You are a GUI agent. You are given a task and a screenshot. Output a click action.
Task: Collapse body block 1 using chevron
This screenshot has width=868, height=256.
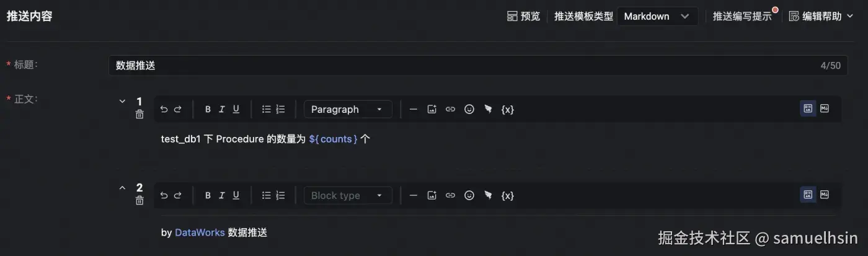(x=122, y=101)
